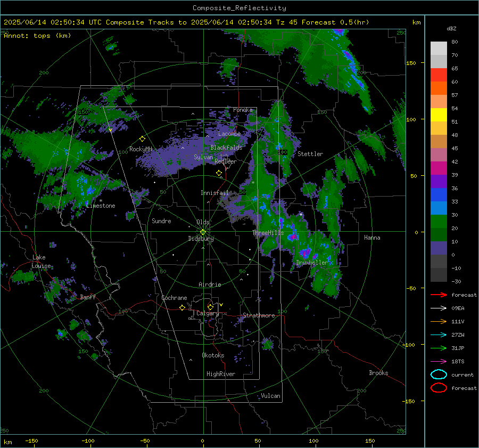Viewport: 479px width, 448px height.
Task: Click the yellow diamond marker above RockyMH
Action: click(142, 139)
